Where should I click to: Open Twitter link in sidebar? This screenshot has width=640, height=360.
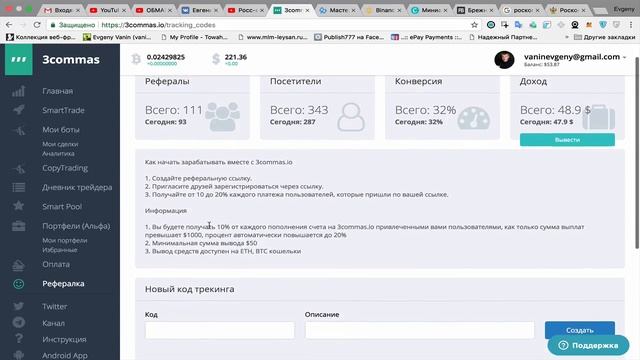coord(54,307)
